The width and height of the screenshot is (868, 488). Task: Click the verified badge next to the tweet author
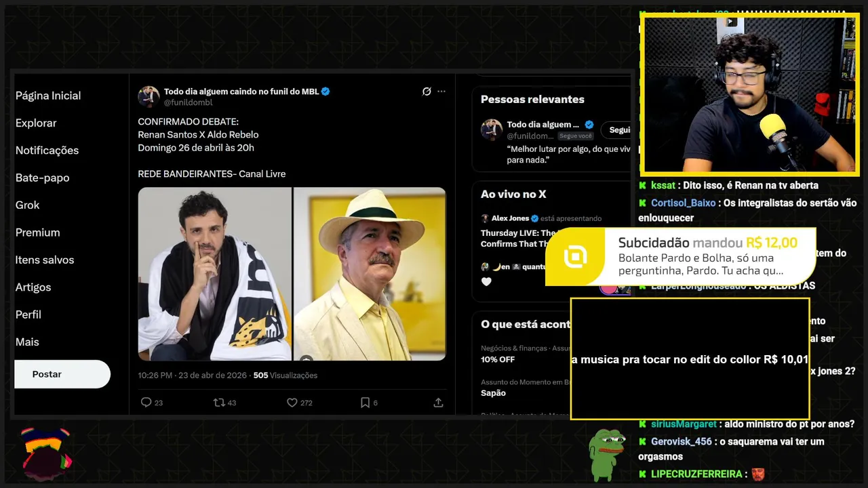point(325,91)
